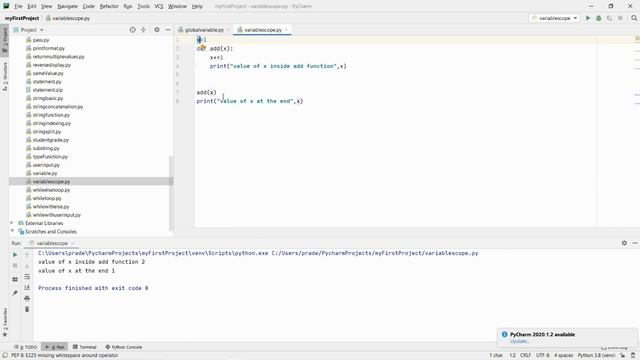Image resolution: width=640 pixels, height=360 pixels.
Task: Open UTF-8 encoding selector
Action: 542,356
